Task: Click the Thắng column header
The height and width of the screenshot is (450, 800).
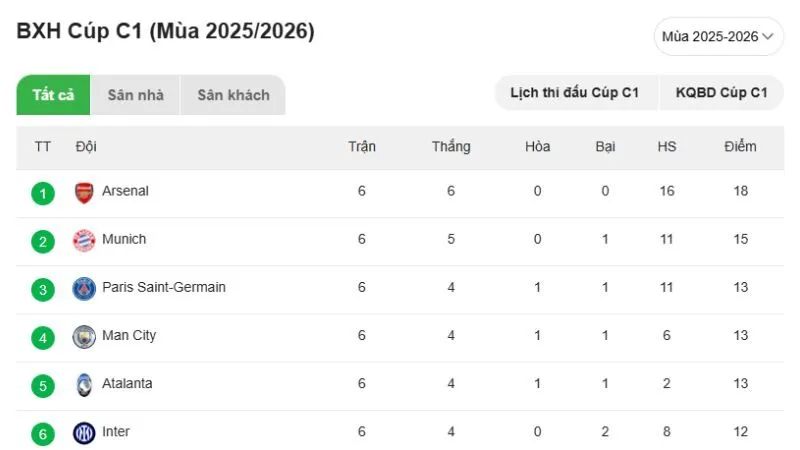Action: [451, 147]
